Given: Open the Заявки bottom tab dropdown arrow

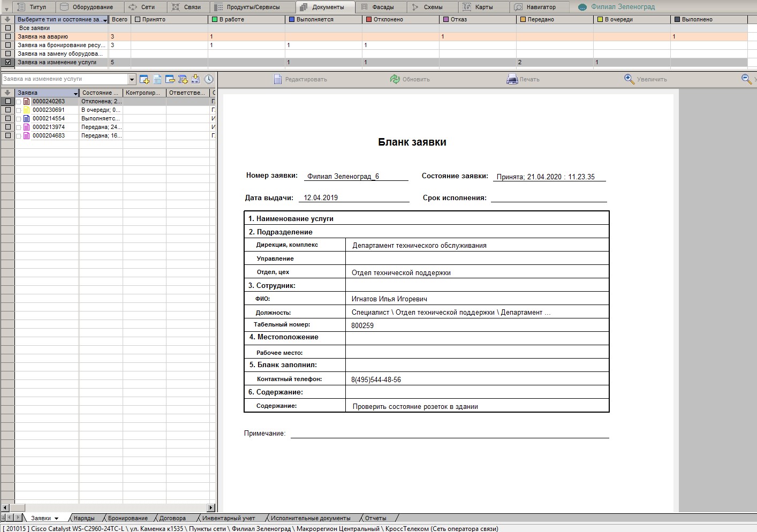Looking at the screenshot, I should 56,519.
